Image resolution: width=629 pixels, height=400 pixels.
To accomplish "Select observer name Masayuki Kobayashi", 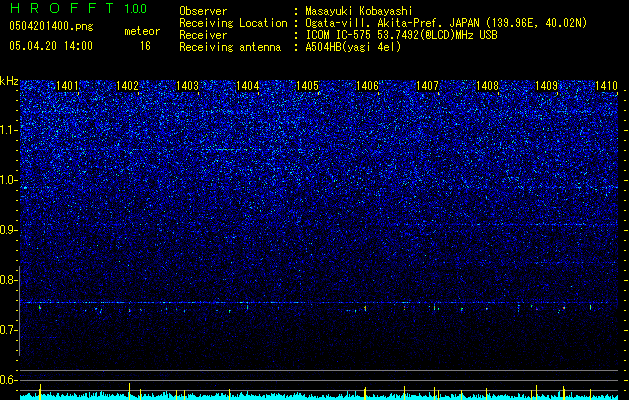I will [x=359, y=11].
